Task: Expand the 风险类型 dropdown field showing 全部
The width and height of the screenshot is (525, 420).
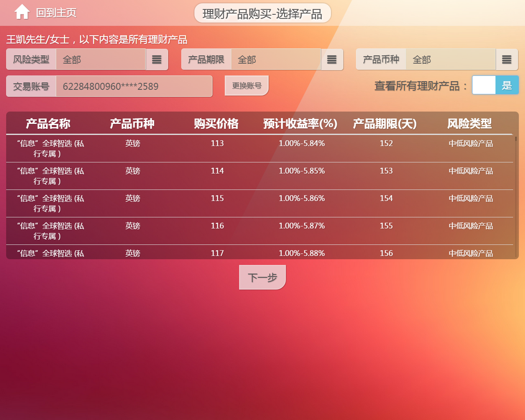Action: [x=100, y=60]
